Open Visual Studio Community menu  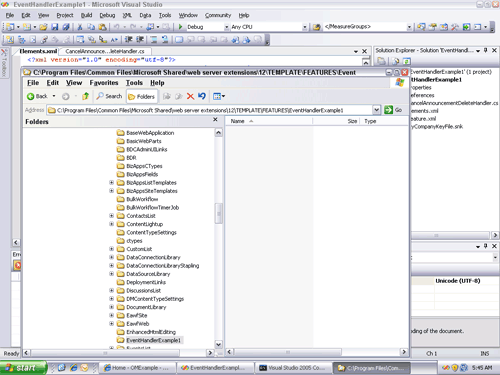[x=218, y=15]
